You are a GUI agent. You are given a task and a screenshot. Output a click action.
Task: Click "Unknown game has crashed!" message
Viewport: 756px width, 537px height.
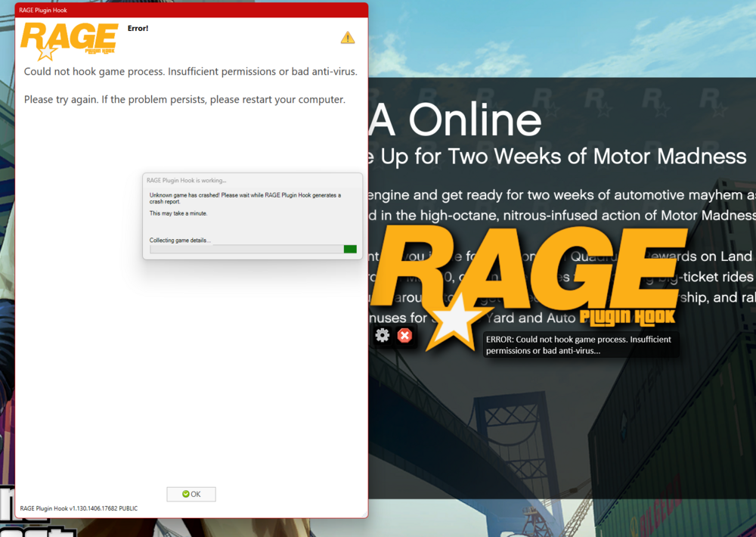click(x=245, y=198)
